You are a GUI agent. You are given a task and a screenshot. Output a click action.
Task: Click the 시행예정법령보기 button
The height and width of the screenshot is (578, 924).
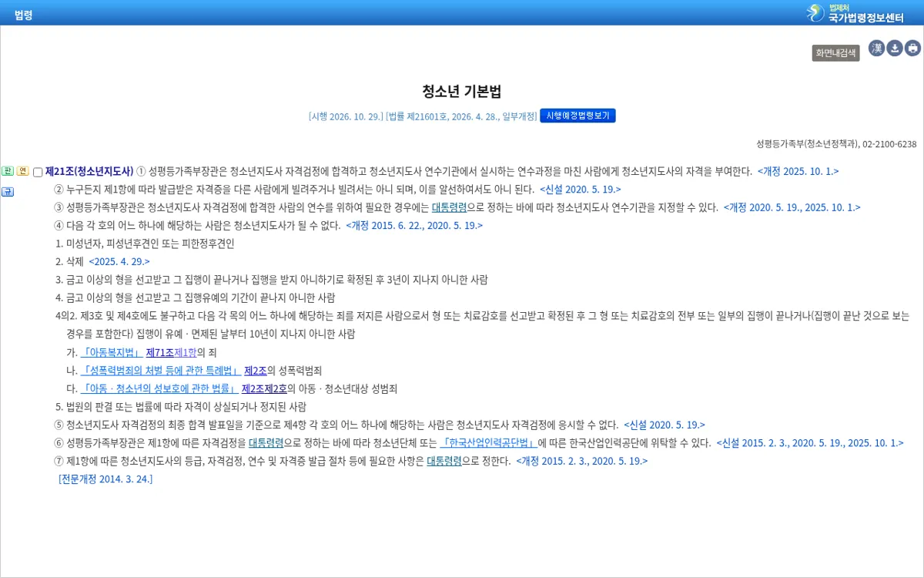(577, 116)
